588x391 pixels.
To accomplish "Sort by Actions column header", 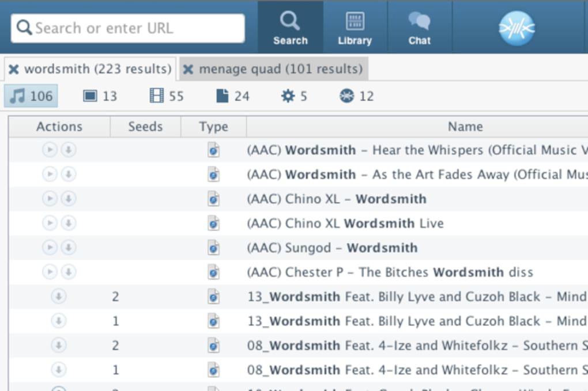I will (59, 127).
